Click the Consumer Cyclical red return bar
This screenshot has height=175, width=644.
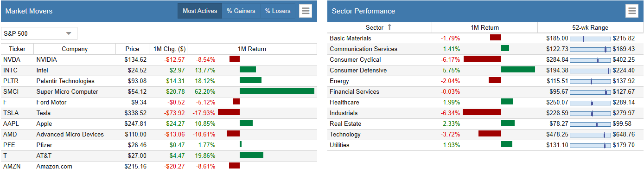tap(482, 59)
